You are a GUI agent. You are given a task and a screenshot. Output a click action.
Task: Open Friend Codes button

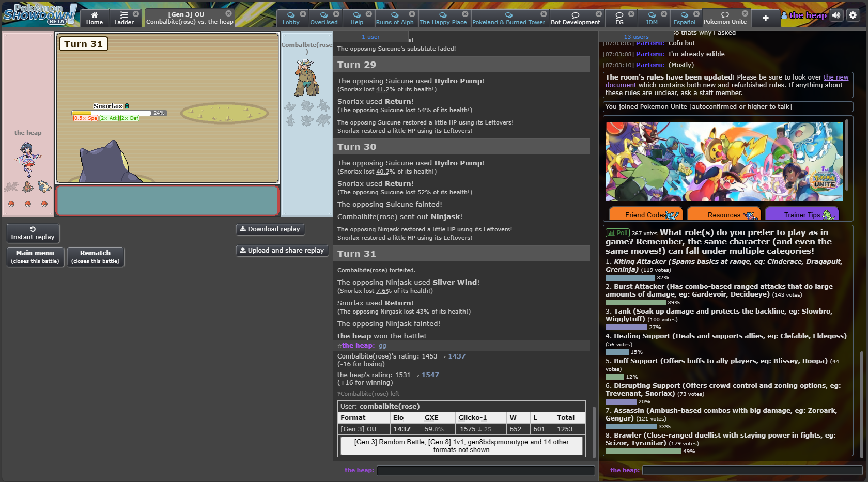point(646,215)
